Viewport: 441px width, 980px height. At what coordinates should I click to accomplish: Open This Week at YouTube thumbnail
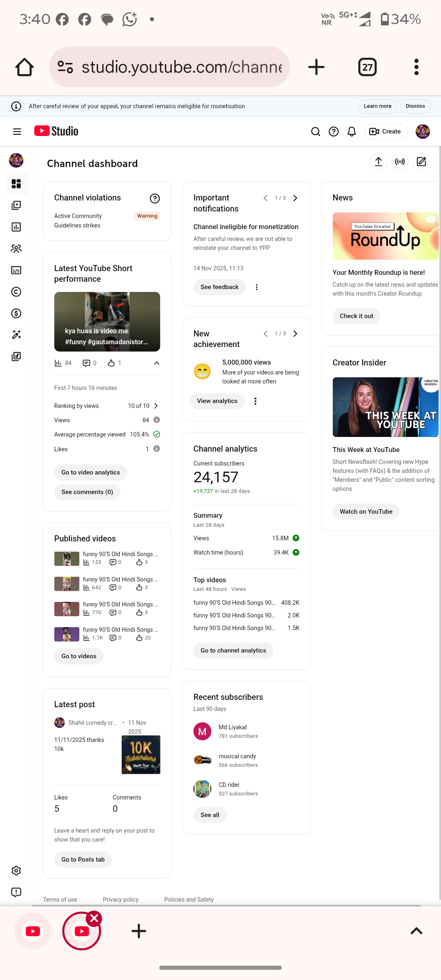tap(385, 407)
